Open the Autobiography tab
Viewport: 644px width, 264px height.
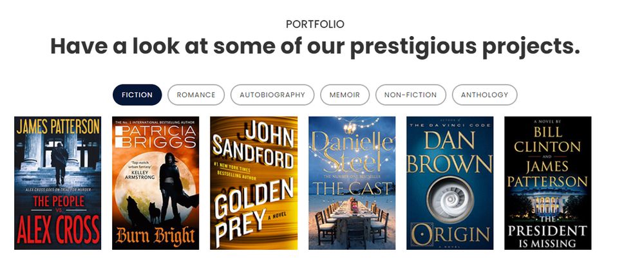[272, 95]
